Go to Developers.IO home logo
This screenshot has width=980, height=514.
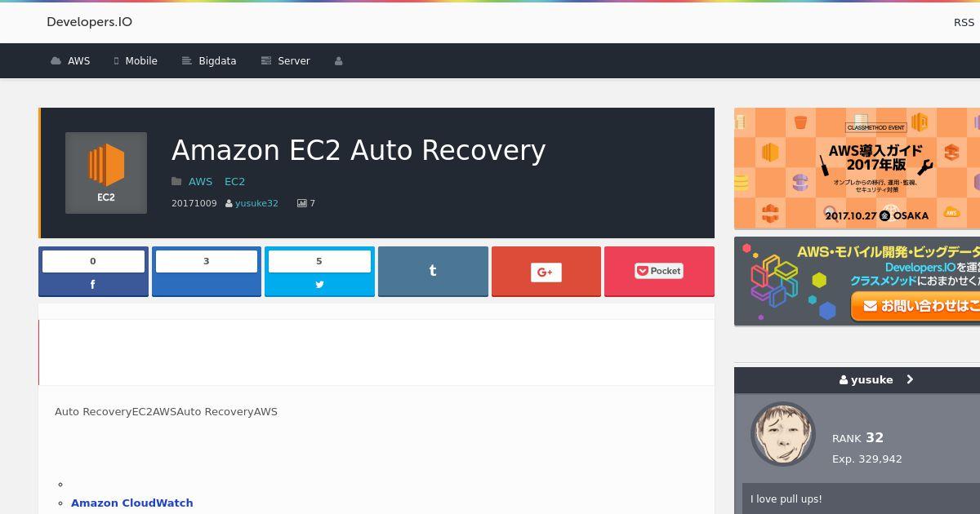click(89, 22)
